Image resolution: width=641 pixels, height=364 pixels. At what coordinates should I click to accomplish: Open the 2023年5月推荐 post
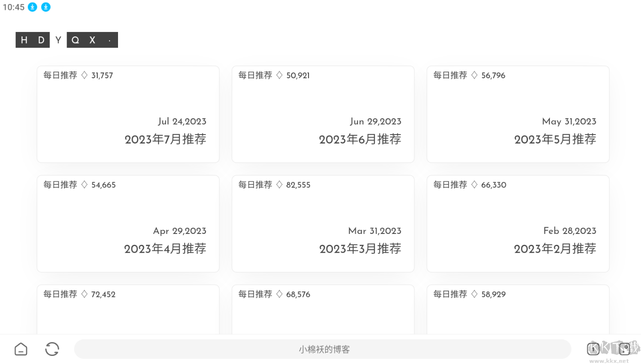(555, 139)
